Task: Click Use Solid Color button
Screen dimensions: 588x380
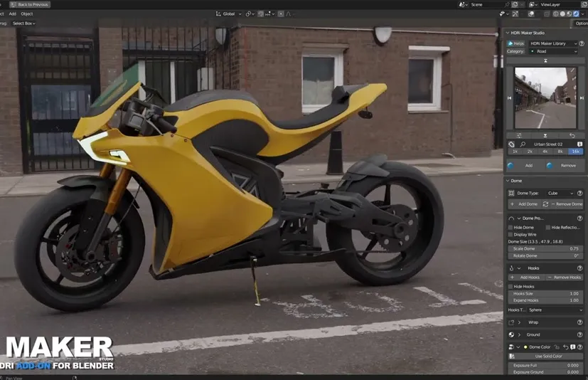Action: tap(545, 356)
